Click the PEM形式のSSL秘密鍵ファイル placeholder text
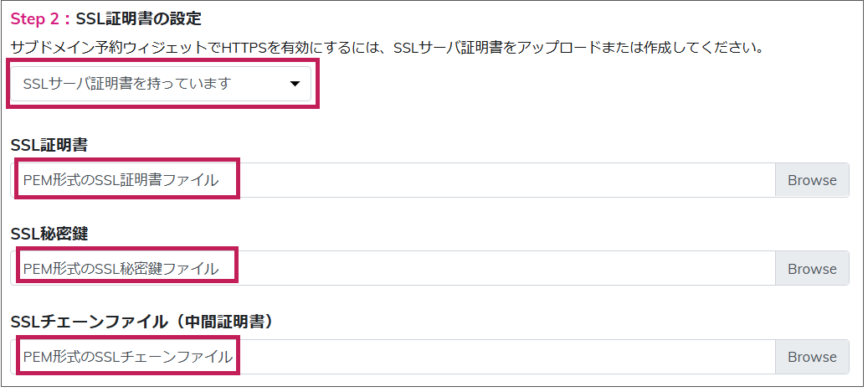This screenshot has width=868, height=392. click(x=121, y=269)
